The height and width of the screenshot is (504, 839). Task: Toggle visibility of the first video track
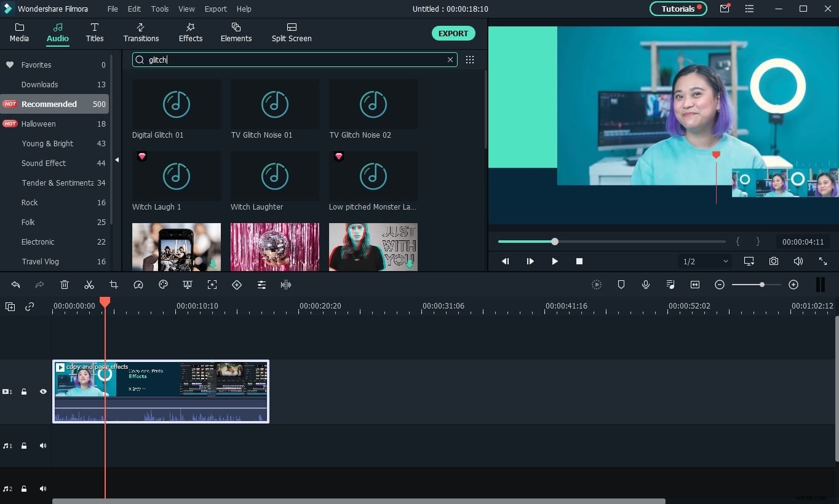click(43, 392)
